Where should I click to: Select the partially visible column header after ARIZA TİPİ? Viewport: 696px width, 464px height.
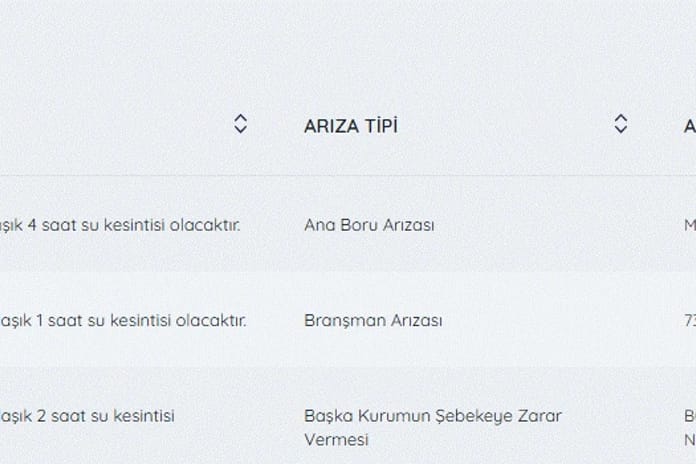pos(690,127)
